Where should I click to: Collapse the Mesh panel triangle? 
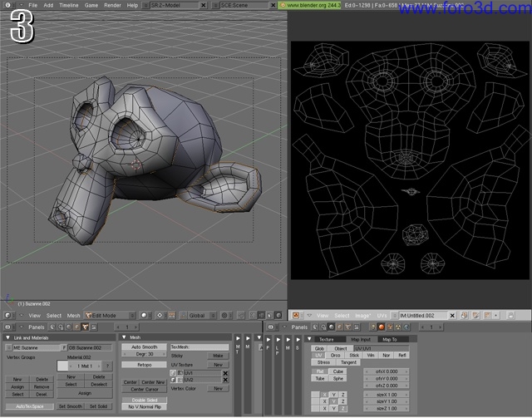click(124, 337)
